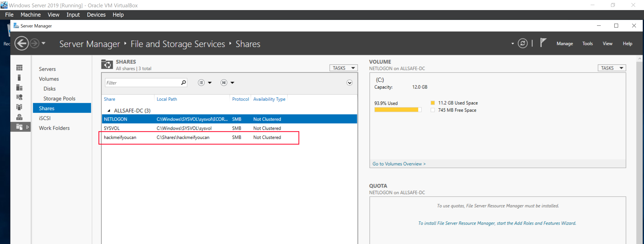Viewport: 644px width, 244px height.
Task: Select the All Servers sidebar icon
Action: [19, 87]
